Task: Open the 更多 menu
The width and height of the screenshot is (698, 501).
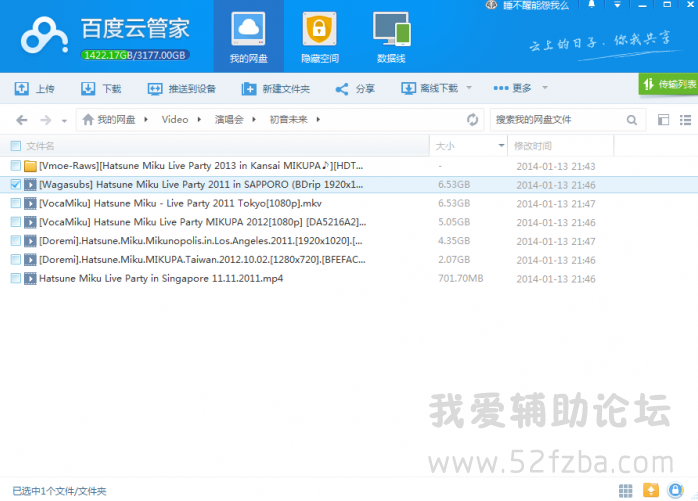Action: click(512, 88)
